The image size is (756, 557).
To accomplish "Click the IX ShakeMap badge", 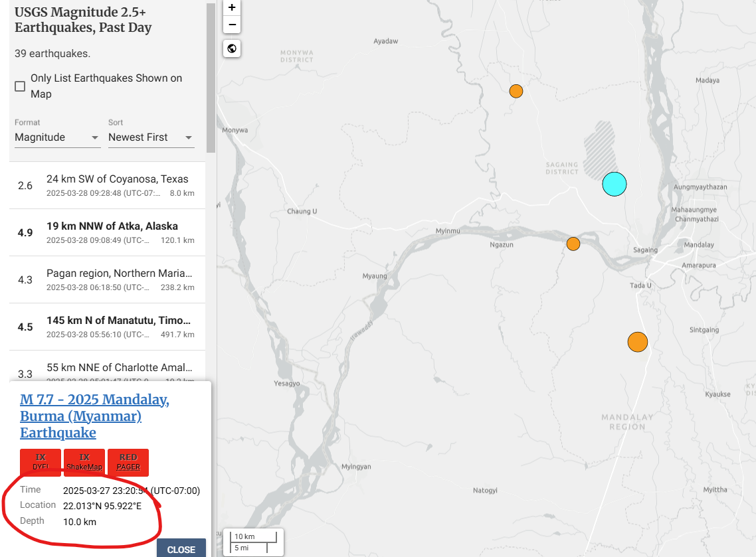I will click(84, 462).
